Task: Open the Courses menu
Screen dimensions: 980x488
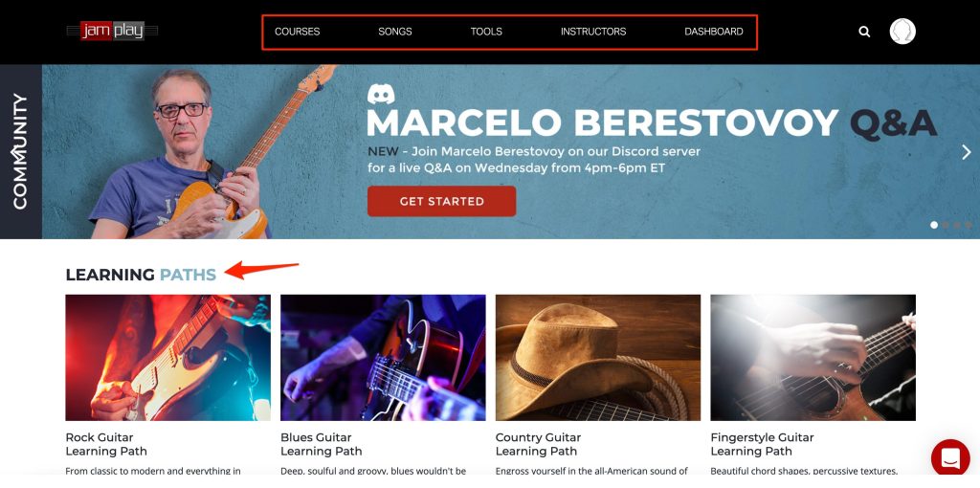Action: click(297, 32)
